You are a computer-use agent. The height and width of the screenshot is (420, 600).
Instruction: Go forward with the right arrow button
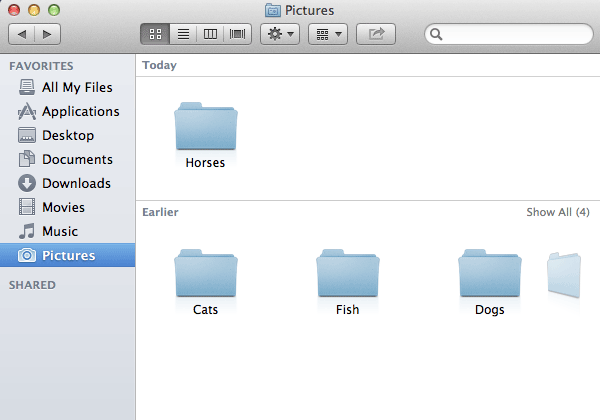47,34
